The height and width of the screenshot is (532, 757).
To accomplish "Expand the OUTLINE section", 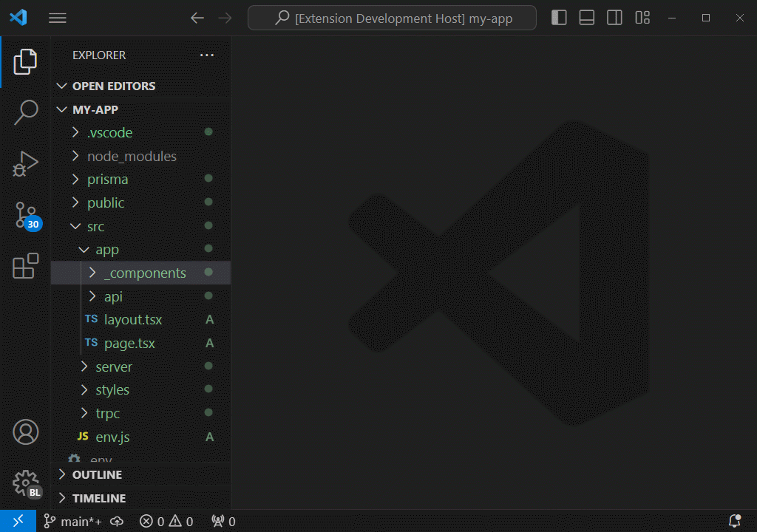I will pyautogui.click(x=141, y=474).
